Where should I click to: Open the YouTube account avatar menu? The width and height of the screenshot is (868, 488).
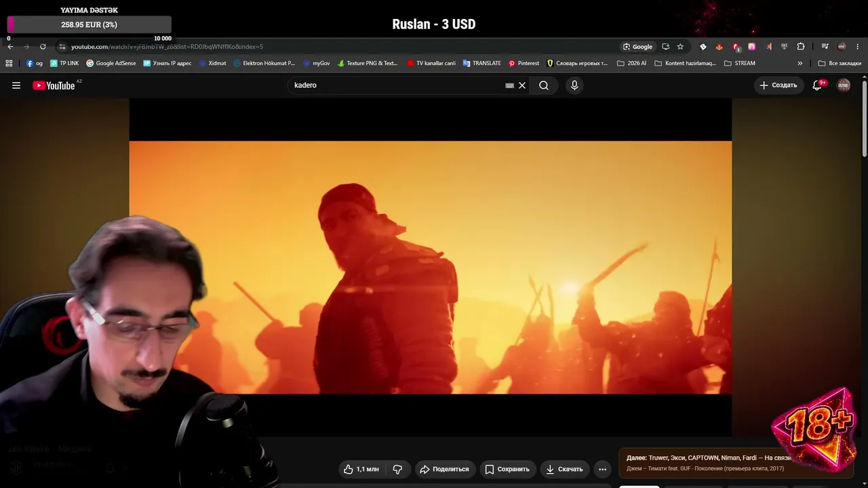(x=844, y=85)
